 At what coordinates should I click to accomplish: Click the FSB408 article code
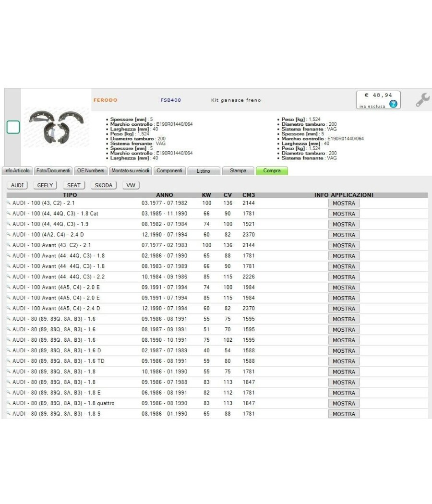point(171,100)
